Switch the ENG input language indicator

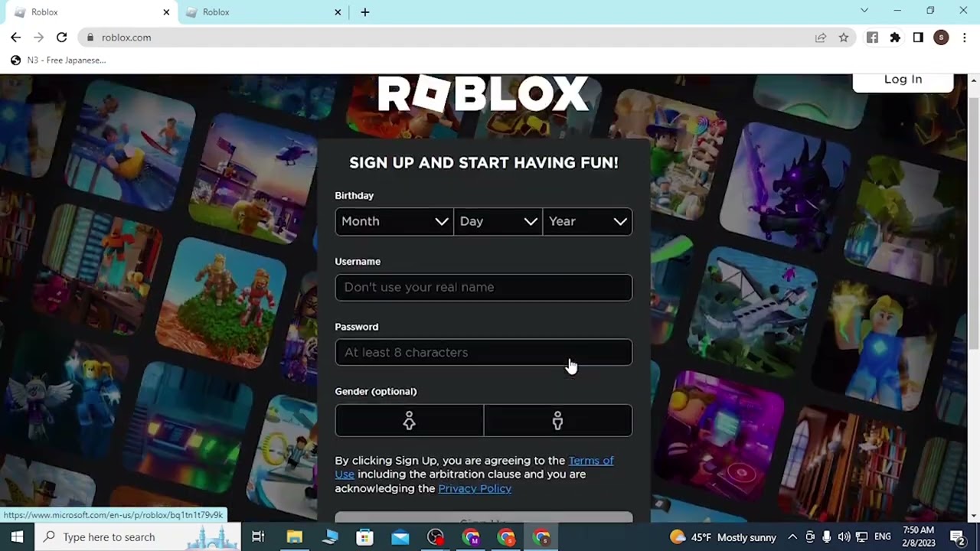[x=883, y=536]
